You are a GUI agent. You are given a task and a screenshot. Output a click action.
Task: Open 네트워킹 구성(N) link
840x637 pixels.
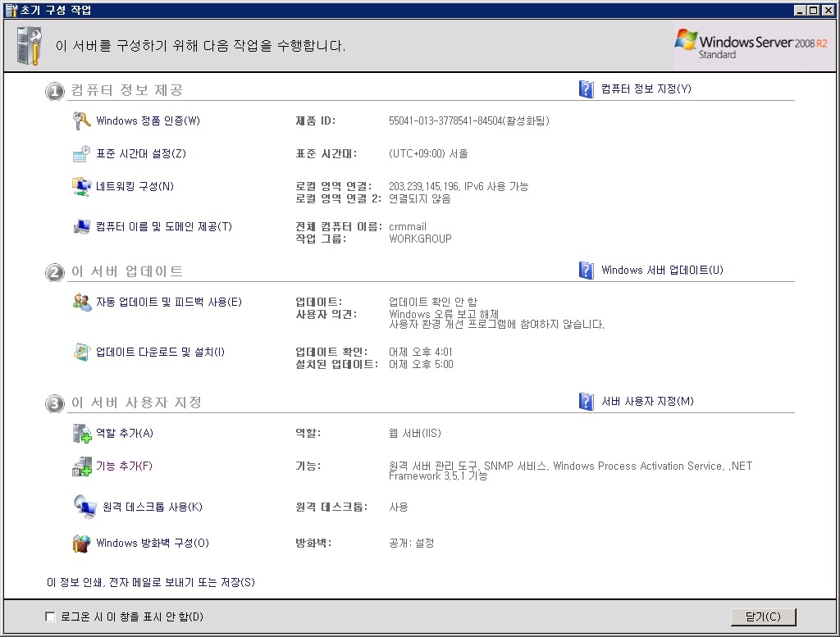[135, 187]
